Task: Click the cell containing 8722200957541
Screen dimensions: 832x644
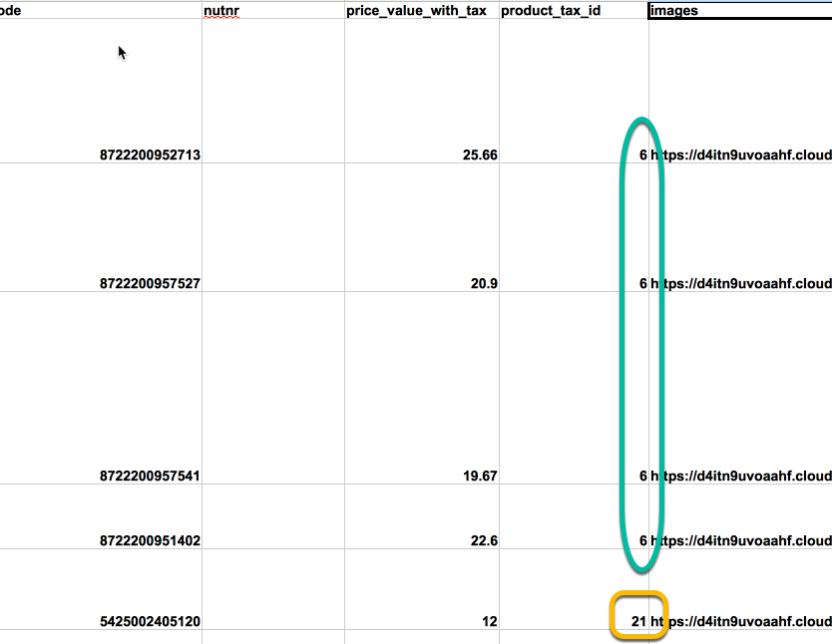Action: (x=101, y=388)
